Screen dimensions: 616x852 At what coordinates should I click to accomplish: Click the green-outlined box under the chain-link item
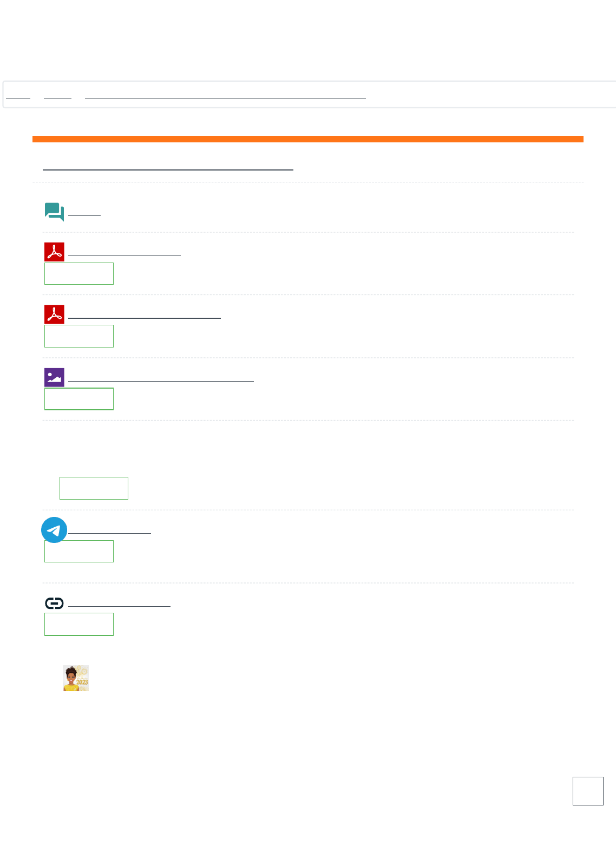(79, 624)
